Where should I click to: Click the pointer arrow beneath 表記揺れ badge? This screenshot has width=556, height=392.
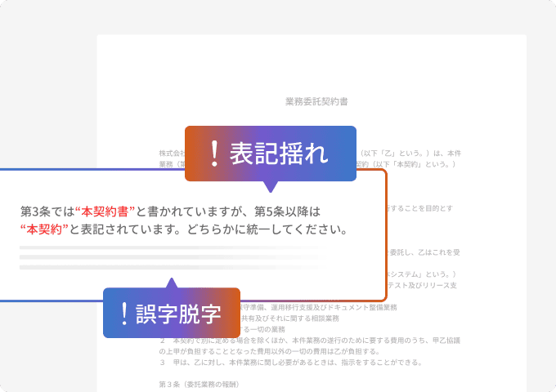point(271,185)
